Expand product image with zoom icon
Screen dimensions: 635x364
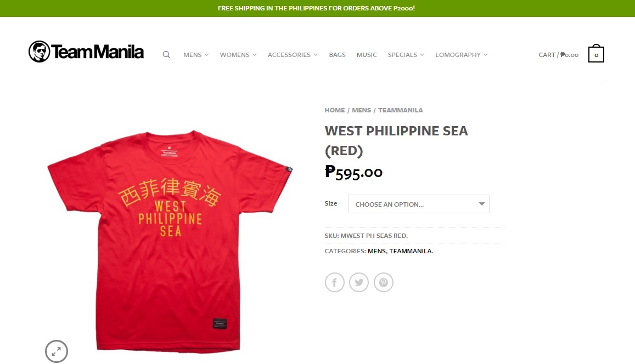point(57,351)
